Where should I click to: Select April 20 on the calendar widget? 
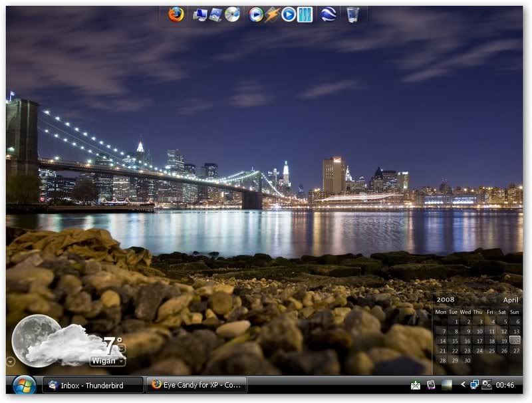pyautogui.click(x=515, y=340)
